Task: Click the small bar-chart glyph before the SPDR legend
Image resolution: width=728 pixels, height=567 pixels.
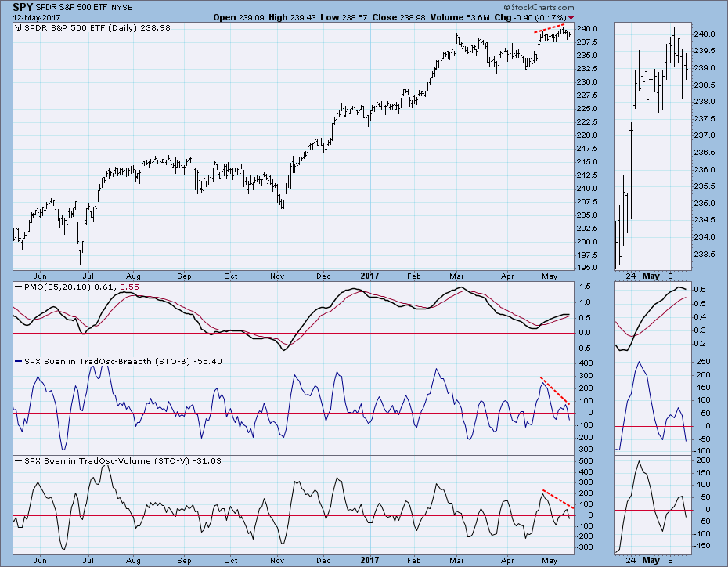Action: (x=18, y=28)
